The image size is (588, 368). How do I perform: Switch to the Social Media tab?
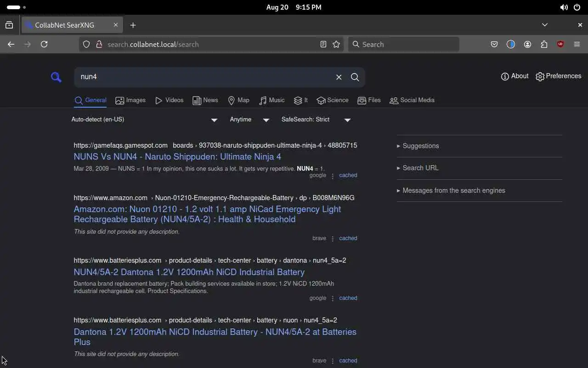coord(412,100)
